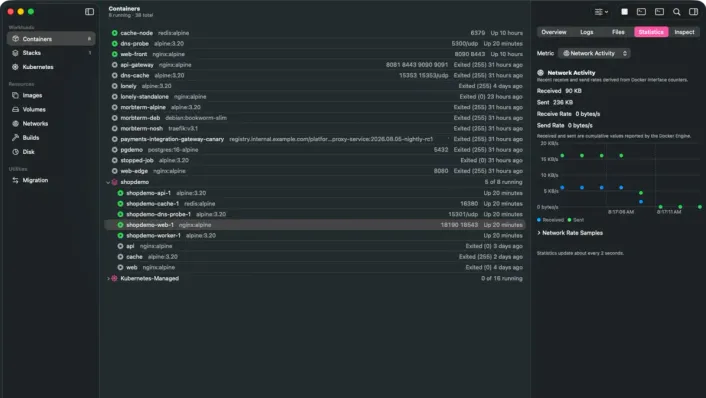Open the Disk usage section
The image size is (706, 398).
click(x=51, y=152)
